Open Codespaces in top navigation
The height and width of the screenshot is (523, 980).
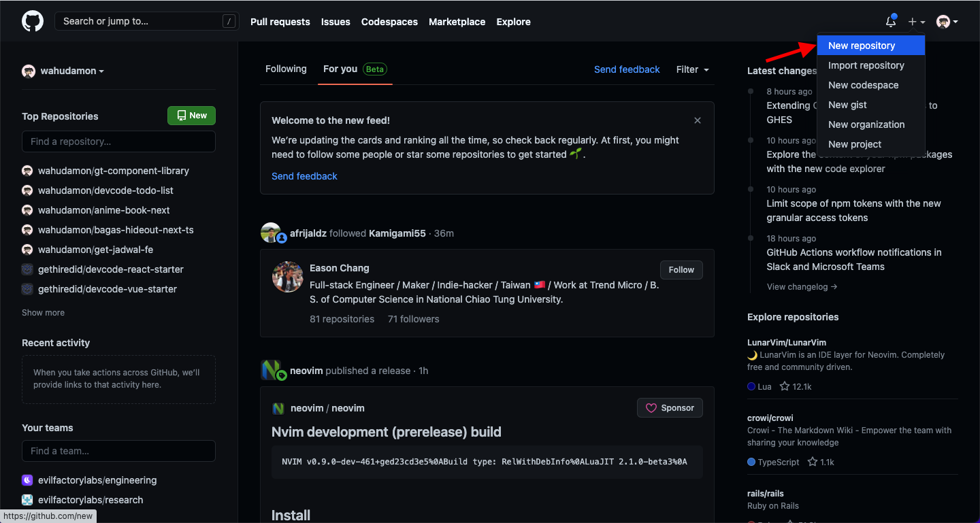[389, 22]
